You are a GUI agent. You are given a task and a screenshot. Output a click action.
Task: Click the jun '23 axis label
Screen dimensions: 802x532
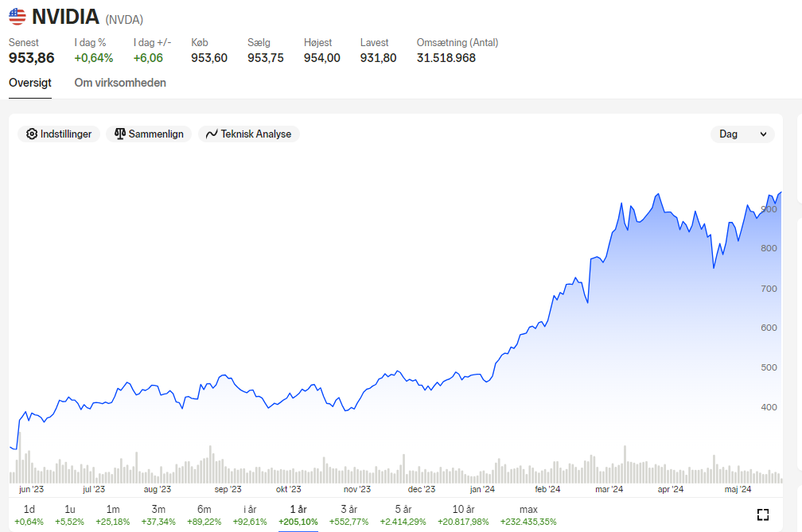click(31, 489)
